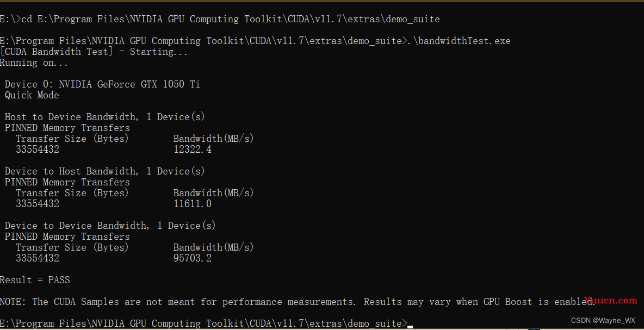
Task: Click the Host to Device bandwidth value 12322.4
Action: pyautogui.click(x=193, y=150)
